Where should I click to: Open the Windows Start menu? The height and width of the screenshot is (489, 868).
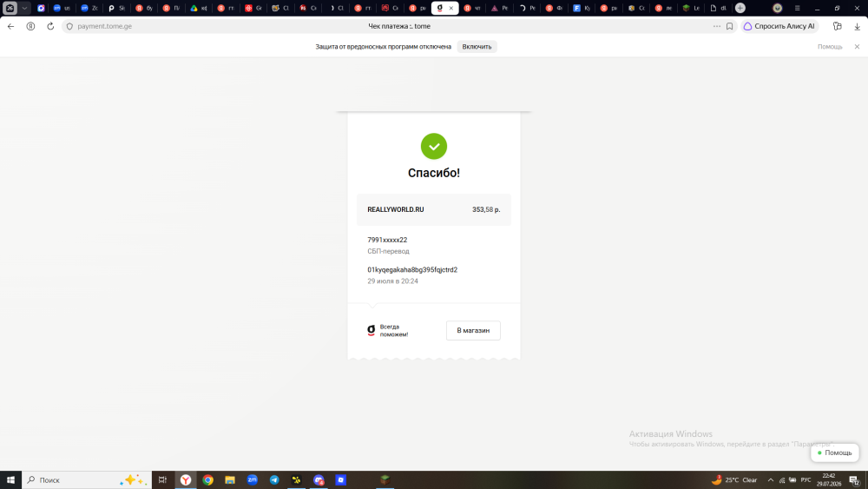pos(10,479)
